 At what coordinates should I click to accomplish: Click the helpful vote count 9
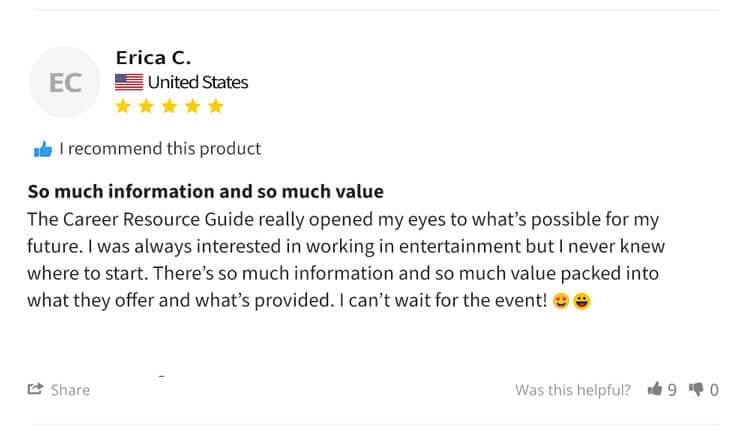click(672, 390)
